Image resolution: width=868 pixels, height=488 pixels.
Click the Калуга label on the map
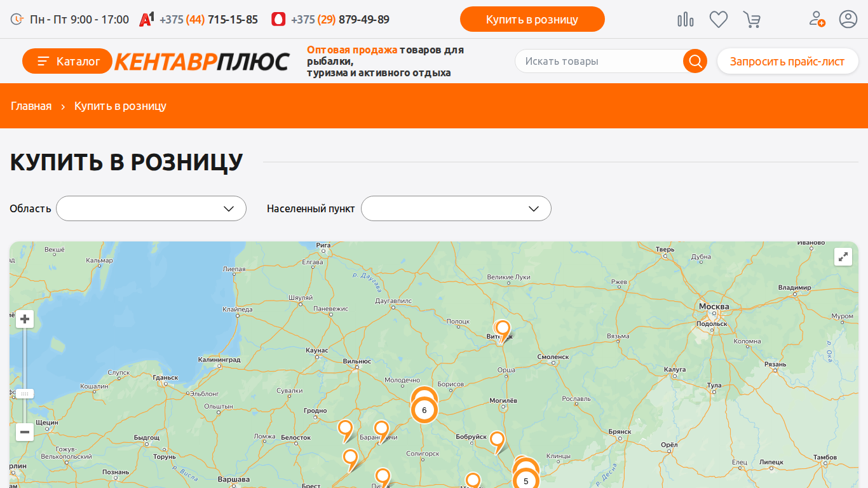click(674, 369)
